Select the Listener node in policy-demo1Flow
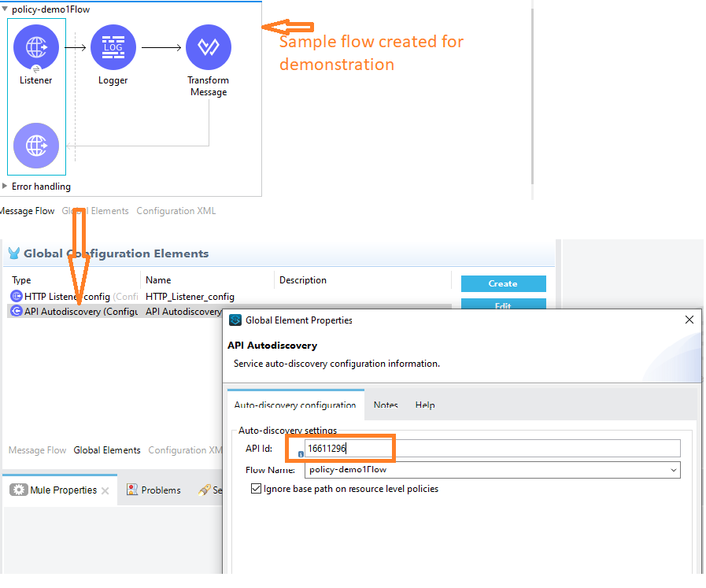This screenshot has height=588, width=706. click(x=36, y=47)
